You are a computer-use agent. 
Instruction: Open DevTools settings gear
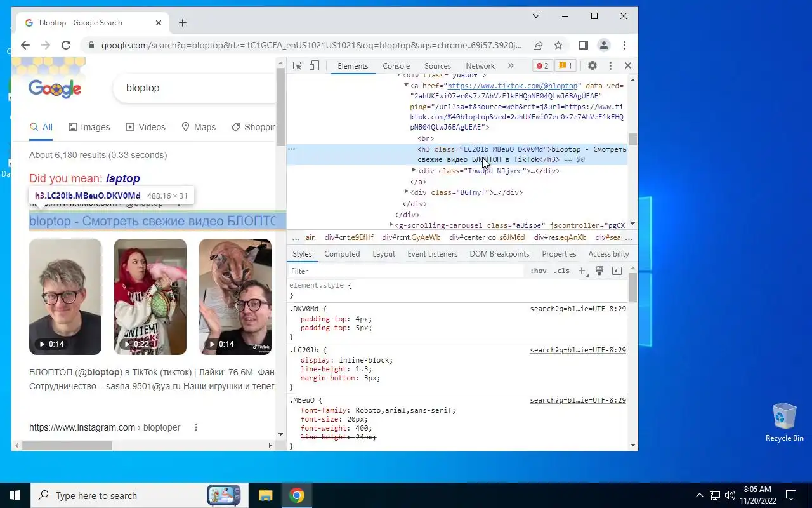point(593,65)
